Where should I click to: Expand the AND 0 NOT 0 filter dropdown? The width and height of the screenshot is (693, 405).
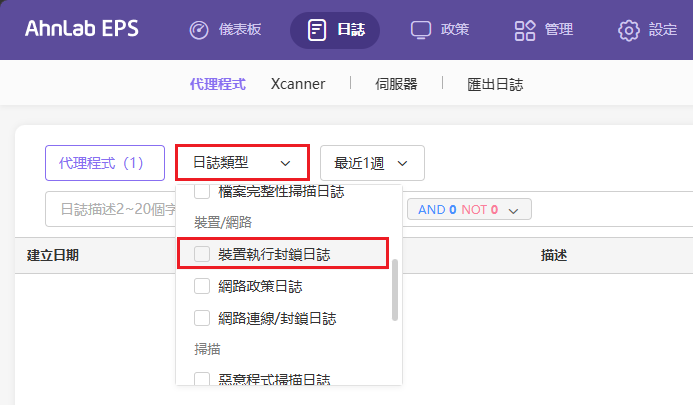point(469,210)
